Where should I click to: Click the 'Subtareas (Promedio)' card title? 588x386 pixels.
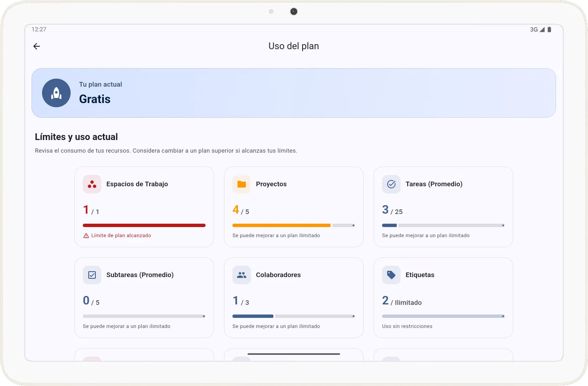click(x=140, y=275)
